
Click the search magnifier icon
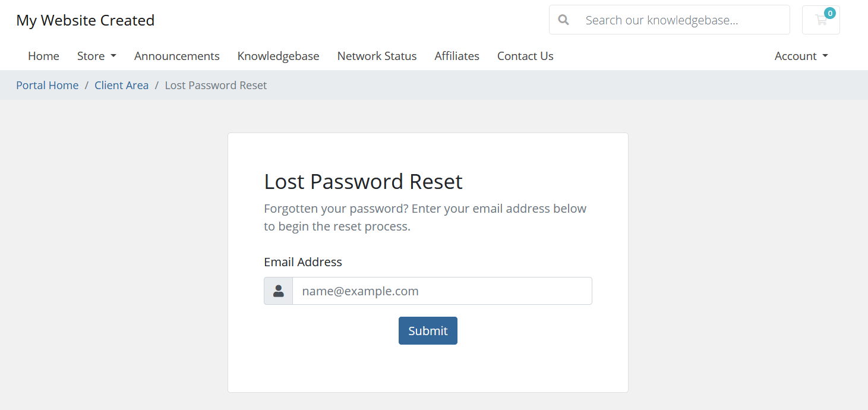[564, 20]
